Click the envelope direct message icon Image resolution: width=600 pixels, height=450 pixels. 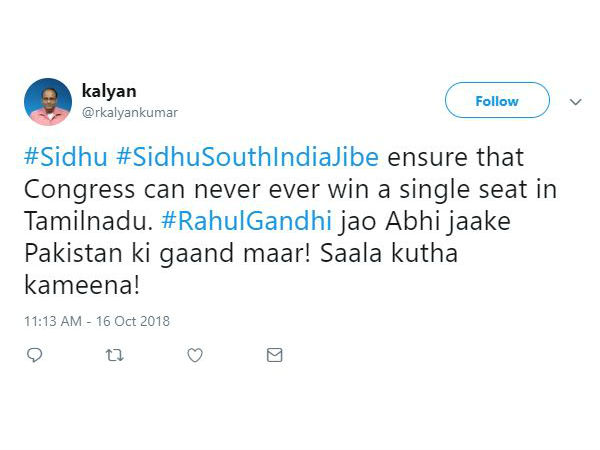(x=275, y=355)
